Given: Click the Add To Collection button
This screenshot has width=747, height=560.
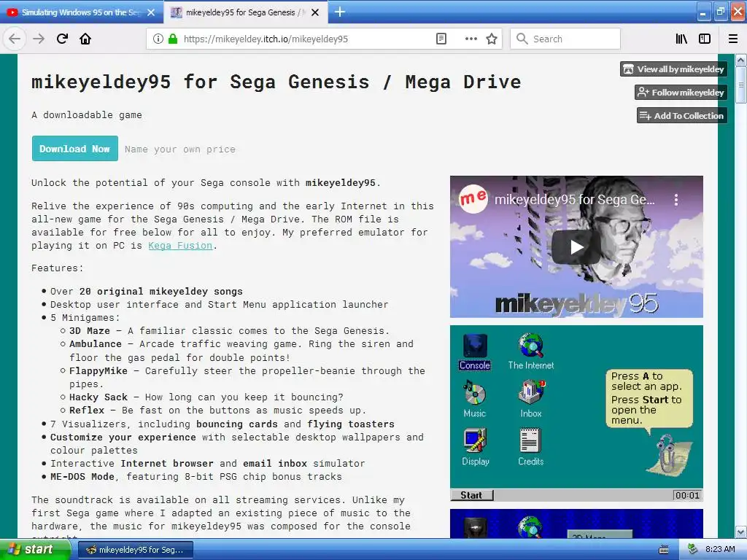Looking at the screenshot, I should 682,116.
